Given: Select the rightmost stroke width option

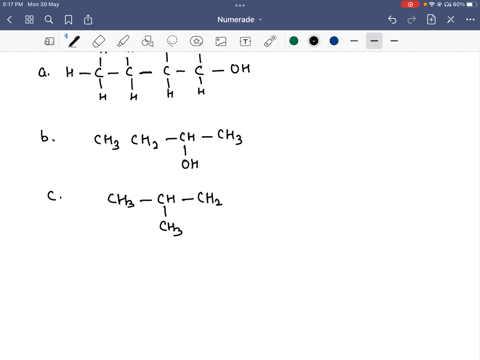Looking at the screenshot, I should pyautogui.click(x=394, y=41).
